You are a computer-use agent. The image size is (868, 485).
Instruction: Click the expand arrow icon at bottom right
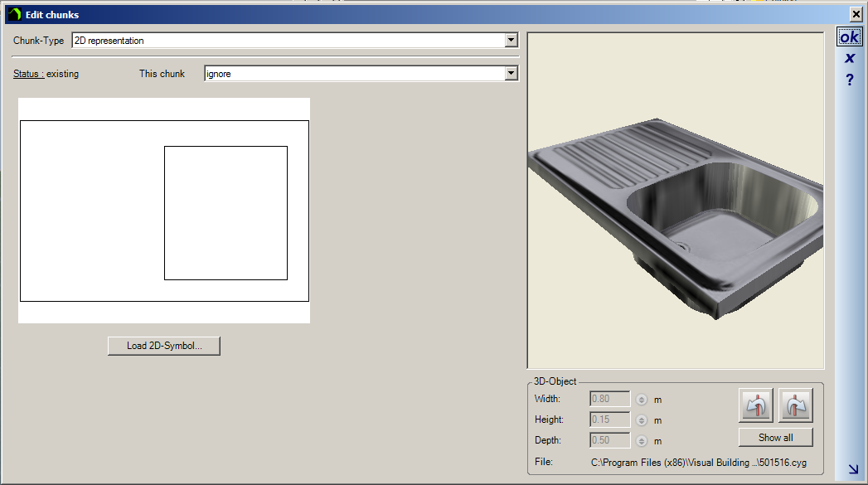[853, 469]
